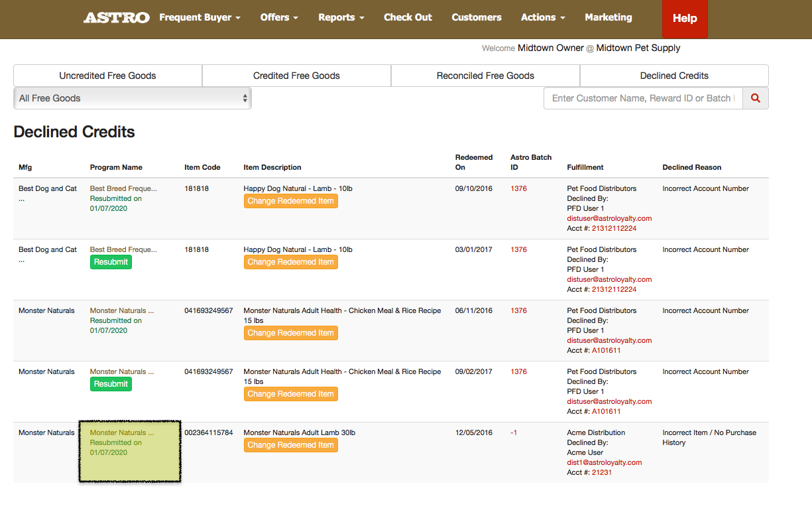Screen dimensions: 812x518
Task: Open the Customers page
Action: point(477,18)
